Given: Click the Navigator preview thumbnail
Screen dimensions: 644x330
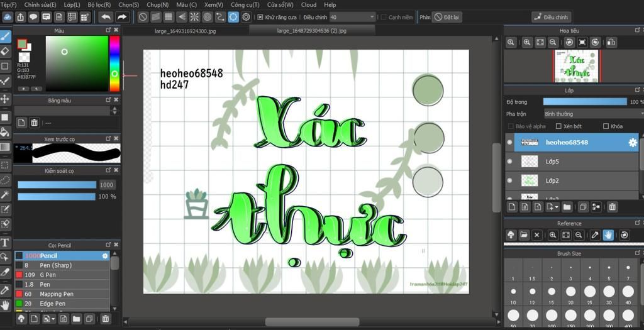Looking at the screenshot, I should [576, 67].
